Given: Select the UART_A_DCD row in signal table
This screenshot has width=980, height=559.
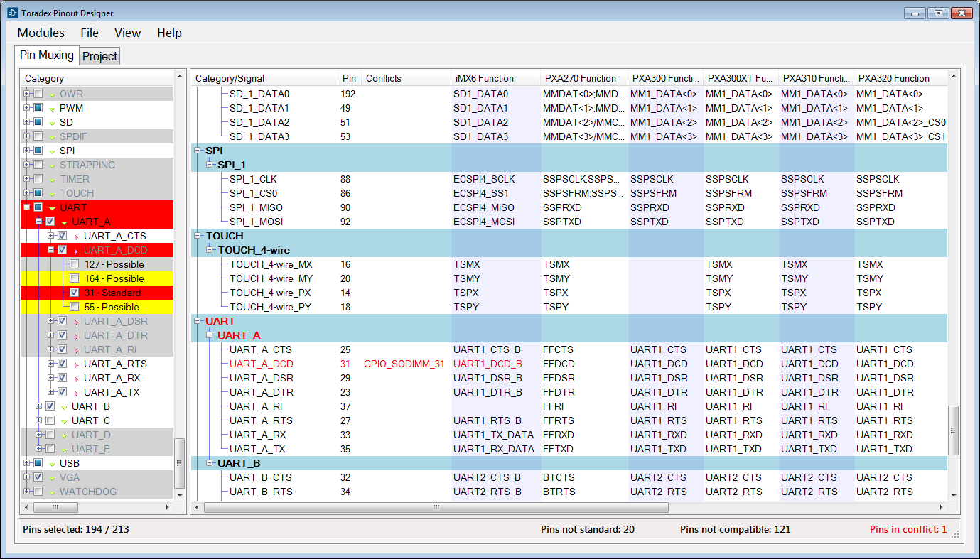Looking at the screenshot, I should click(570, 364).
